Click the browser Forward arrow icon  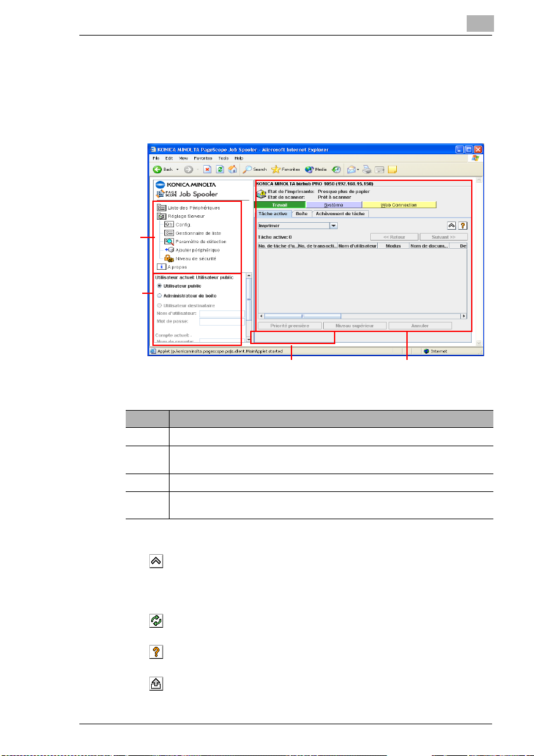pyautogui.click(x=189, y=169)
